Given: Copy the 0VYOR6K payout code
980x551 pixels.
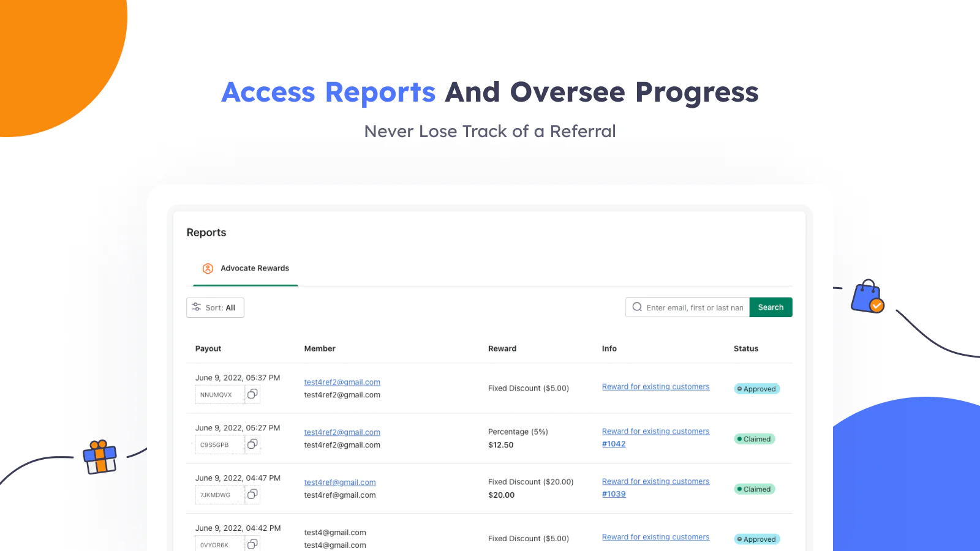Looking at the screenshot, I should pos(252,544).
